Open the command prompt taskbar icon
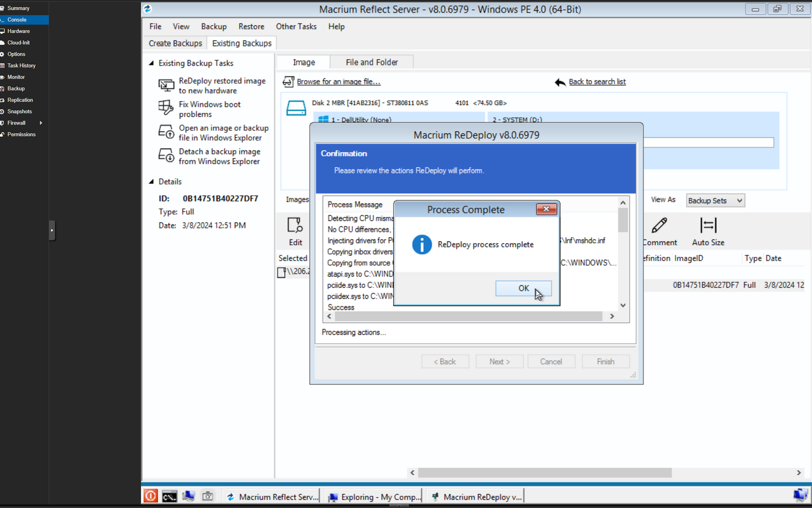Screen dimensions: 812x508 tap(169, 496)
